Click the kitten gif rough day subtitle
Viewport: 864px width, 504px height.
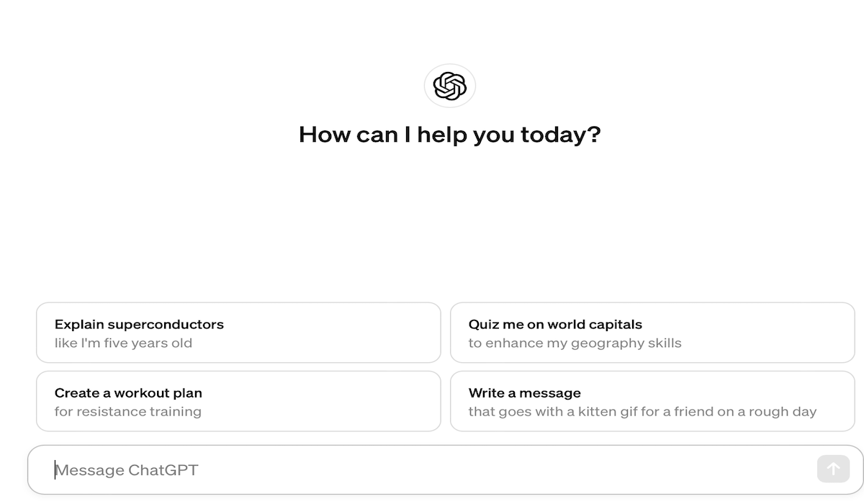pyautogui.click(x=642, y=413)
